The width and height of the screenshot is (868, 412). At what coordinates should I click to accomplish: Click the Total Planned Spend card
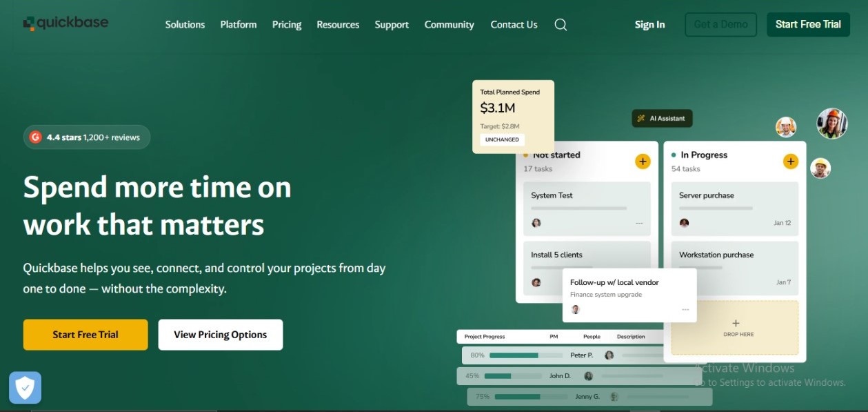click(x=513, y=117)
